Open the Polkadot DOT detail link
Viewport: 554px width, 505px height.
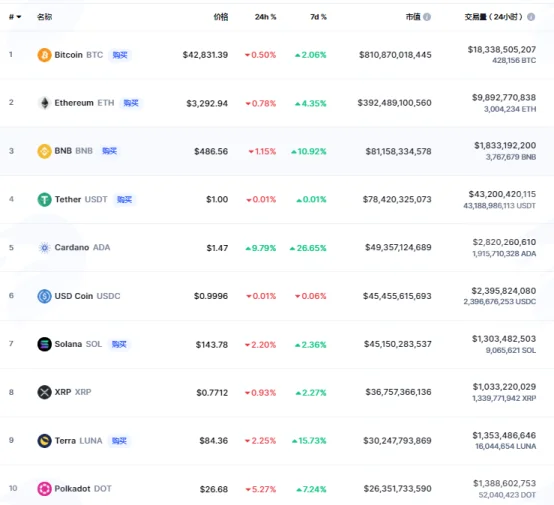[x=83, y=489]
